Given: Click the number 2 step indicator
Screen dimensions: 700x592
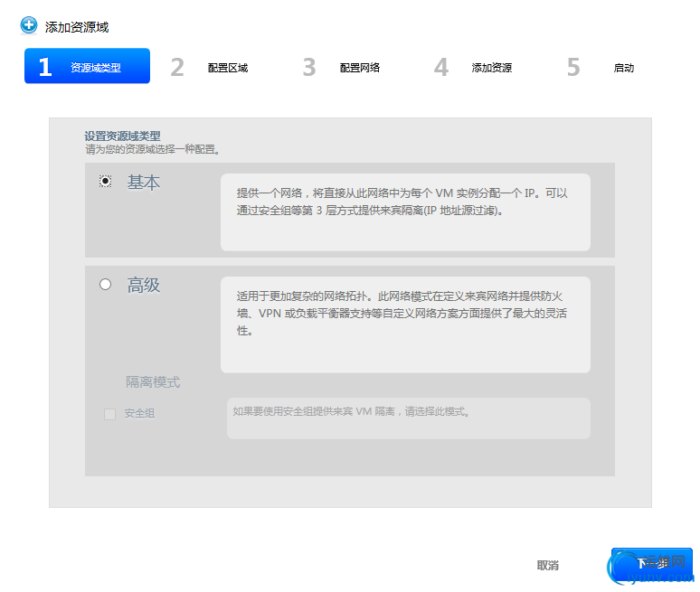Looking at the screenshot, I should point(177,68).
